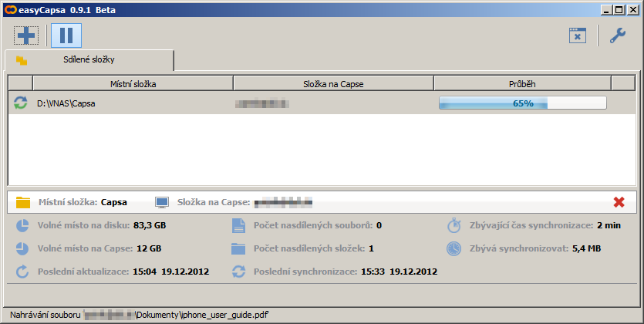Click the green sync icon in the folder row

pyautogui.click(x=20, y=103)
